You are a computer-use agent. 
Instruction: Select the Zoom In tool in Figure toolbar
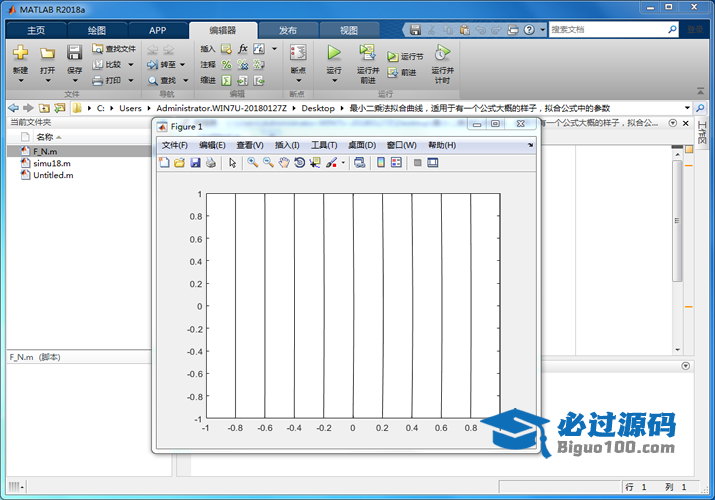[x=253, y=162]
